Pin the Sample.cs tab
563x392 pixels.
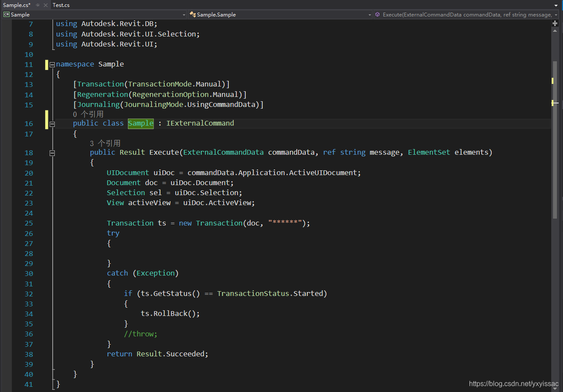[x=38, y=5]
